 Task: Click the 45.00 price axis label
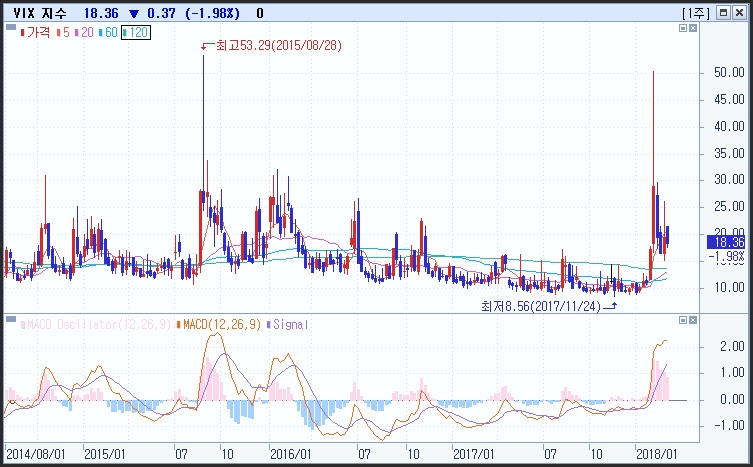(729, 100)
